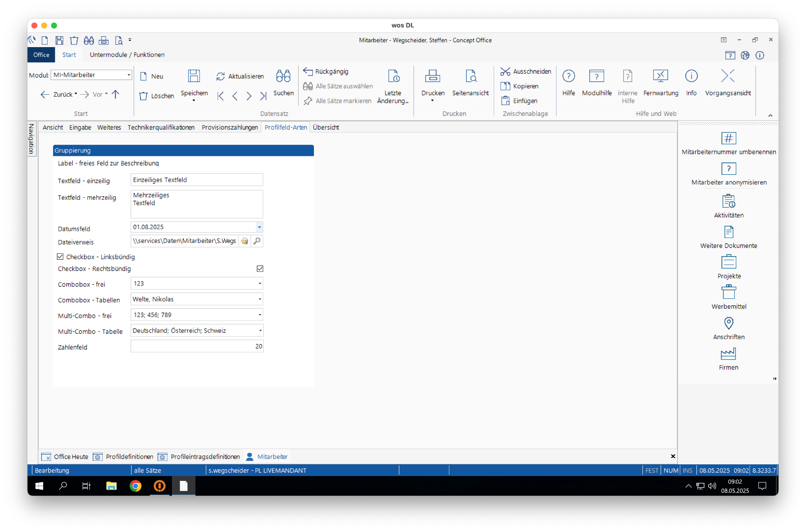Toggle Checkbox - Rechtsbündig
Screen dimensions: 806x532
coord(260,269)
